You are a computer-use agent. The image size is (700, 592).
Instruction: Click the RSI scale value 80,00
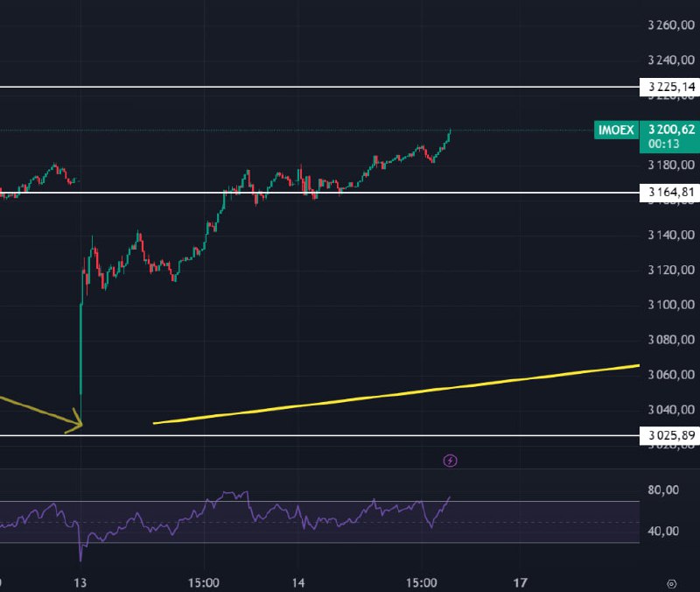663,490
